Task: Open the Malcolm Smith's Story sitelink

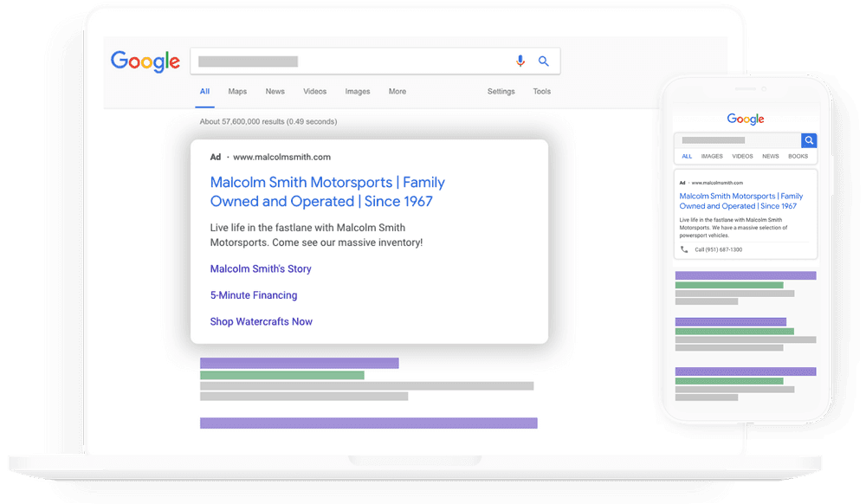Action: point(261,268)
